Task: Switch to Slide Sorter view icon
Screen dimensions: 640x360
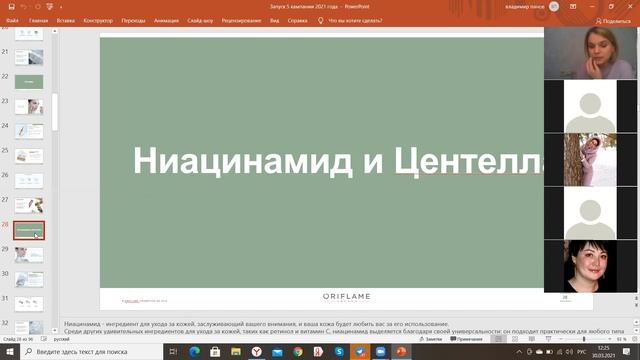Action: [515, 339]
